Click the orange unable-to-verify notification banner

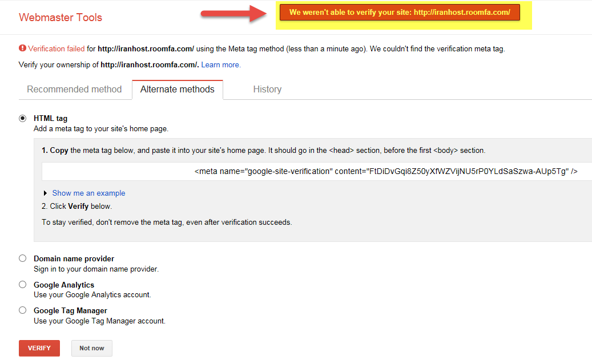(400, 13)
